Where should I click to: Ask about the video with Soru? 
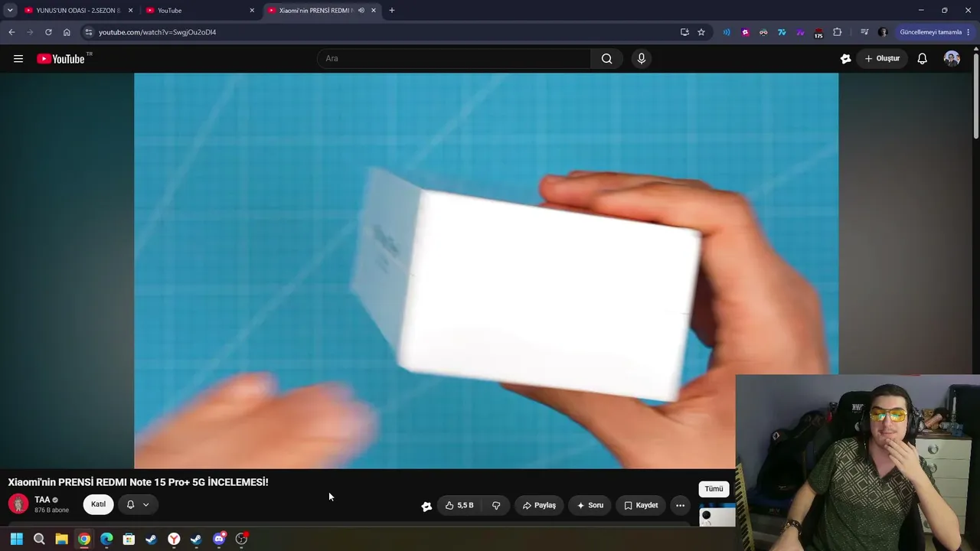[590, 505]
